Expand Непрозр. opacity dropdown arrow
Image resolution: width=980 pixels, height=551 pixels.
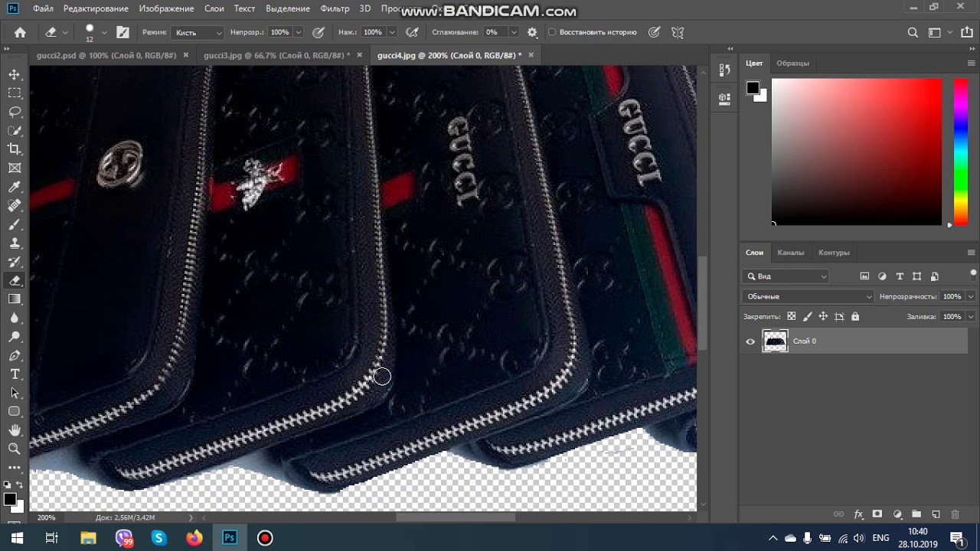[x=298, y=32]
